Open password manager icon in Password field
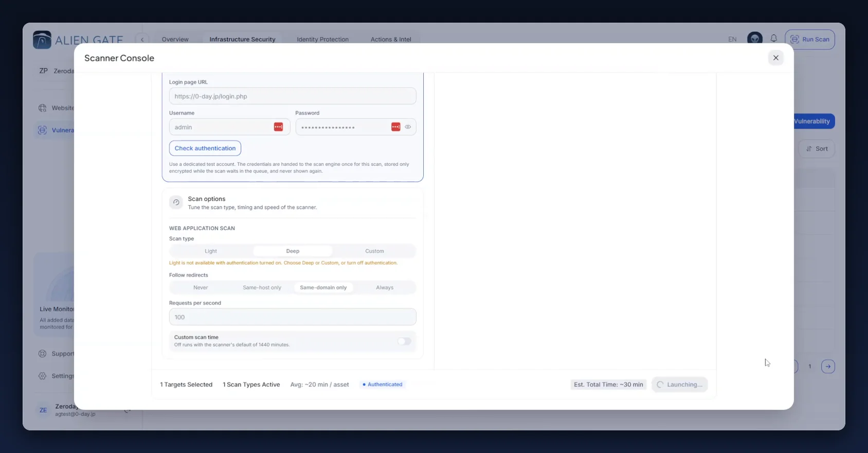This screenshot has width=868, height=453. pyautogui.click(x=395, y=127)
